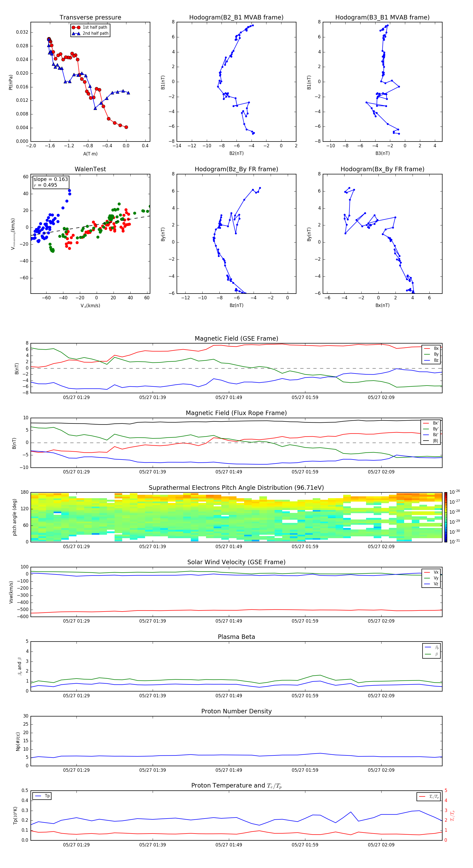Click the 'Hodogram(Bz_By FR frame)' title
The height and width of the screenshot is (868, 473).
[x=236, y=169]
